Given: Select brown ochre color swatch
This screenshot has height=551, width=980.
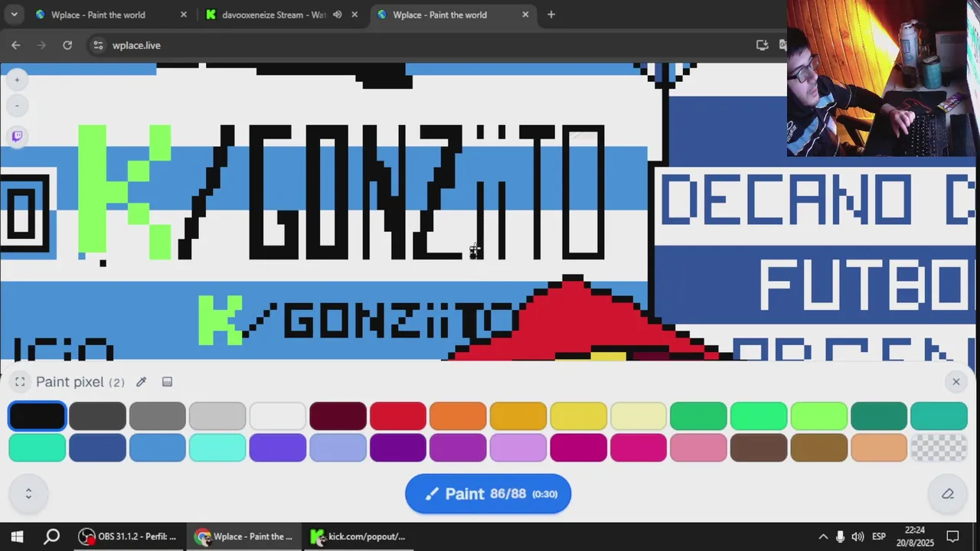Looking at the screenshot, I should coord(818,448).
